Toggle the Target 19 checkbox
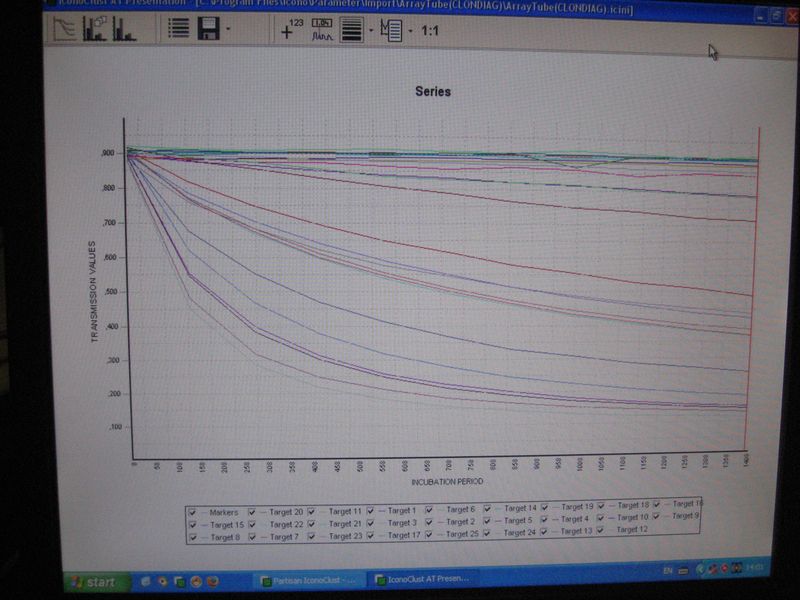This screenshot has height=600, width=800. (x=544, y=508)
